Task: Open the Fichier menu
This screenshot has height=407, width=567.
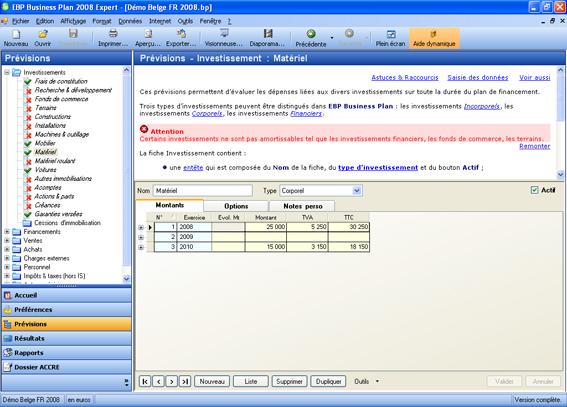Action: 21,21
